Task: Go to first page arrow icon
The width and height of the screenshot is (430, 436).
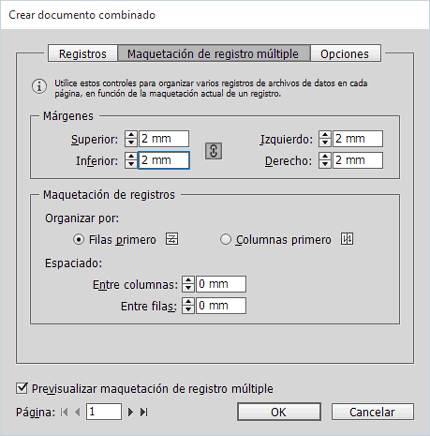Action: coord(65,412)
